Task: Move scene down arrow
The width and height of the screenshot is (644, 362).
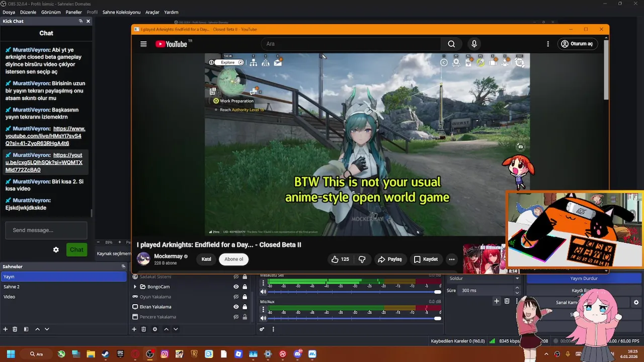Action: [x=47, y=329]
